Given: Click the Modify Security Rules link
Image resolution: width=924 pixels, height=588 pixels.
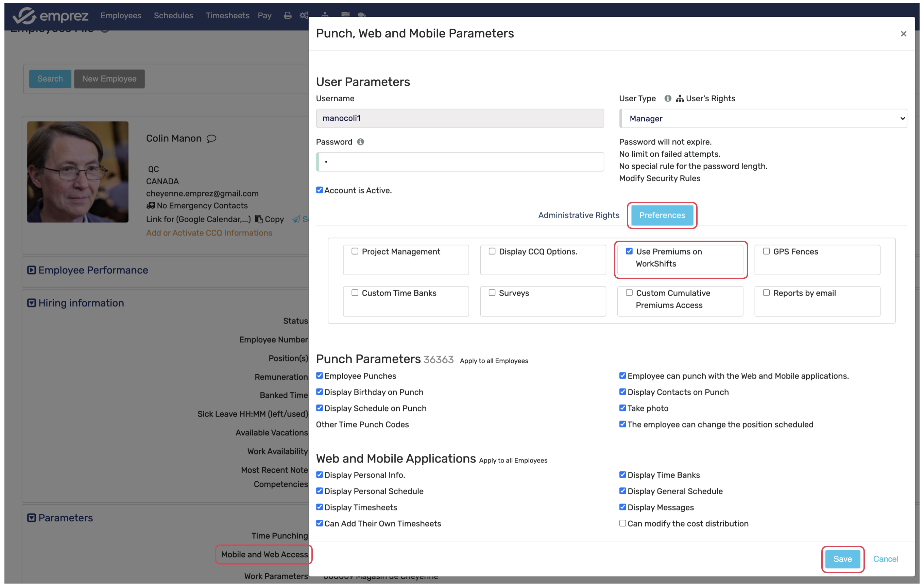Looking at the screenshot, I should click(x=659, y=178).
